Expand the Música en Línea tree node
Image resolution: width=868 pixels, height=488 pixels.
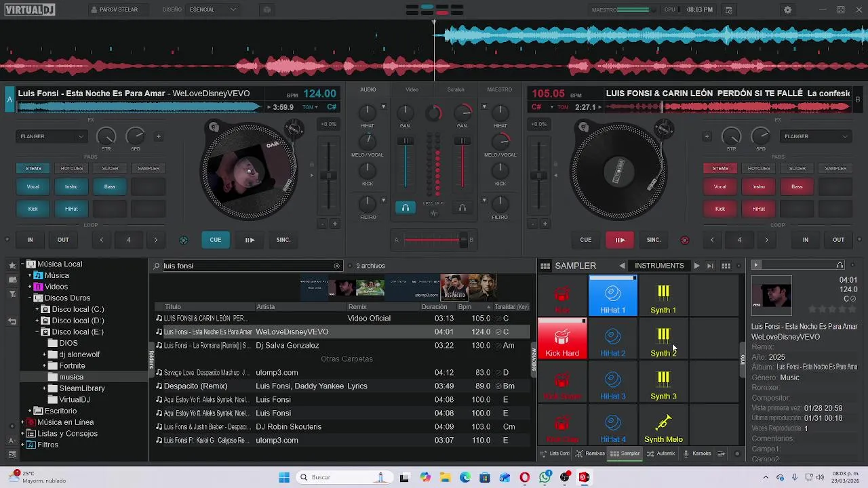(x=23, y=422)
